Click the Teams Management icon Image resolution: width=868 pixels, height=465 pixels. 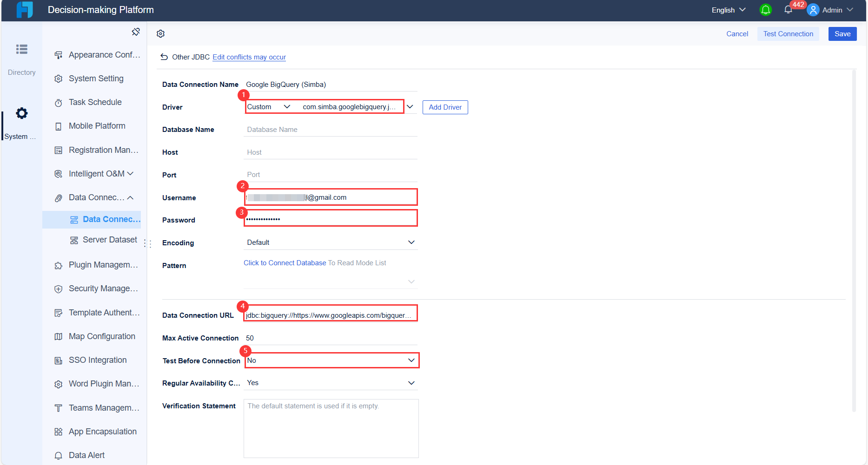click(58, 408)
